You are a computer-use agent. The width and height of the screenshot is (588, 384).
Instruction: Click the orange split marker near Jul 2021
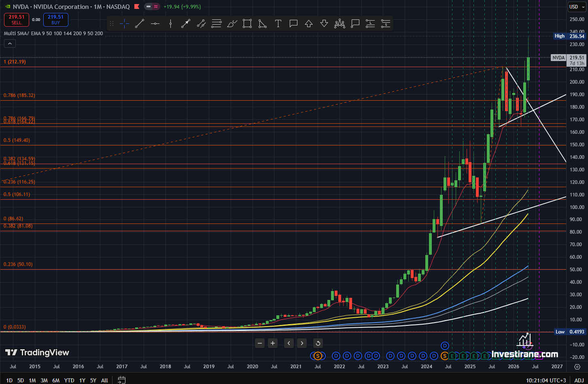click(318, 356)
